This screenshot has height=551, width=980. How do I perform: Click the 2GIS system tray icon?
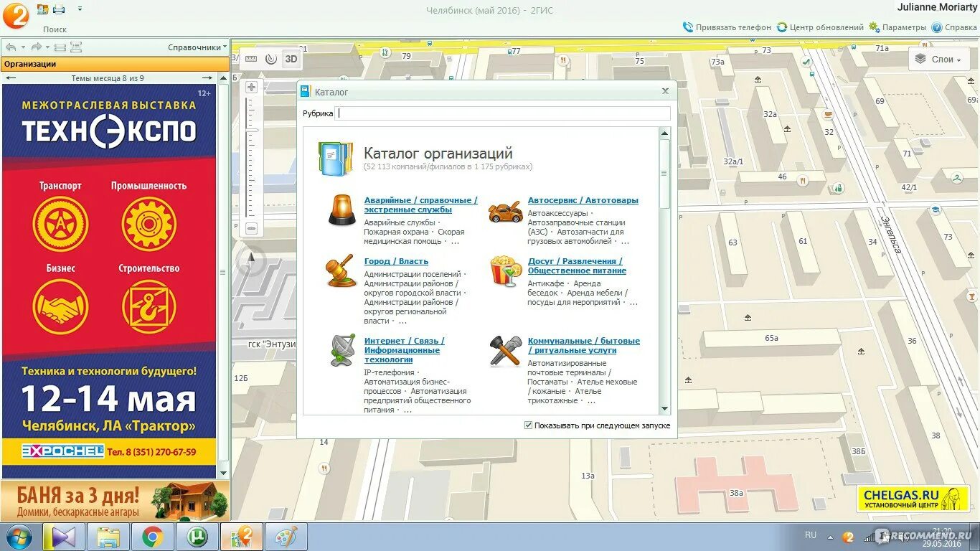coord(848,537)
